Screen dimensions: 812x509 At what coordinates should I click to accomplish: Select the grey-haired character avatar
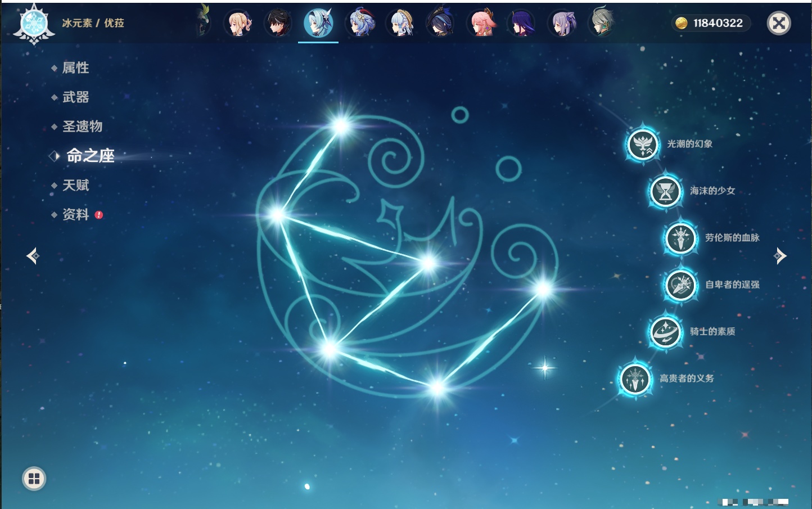[x=602, y=23]
